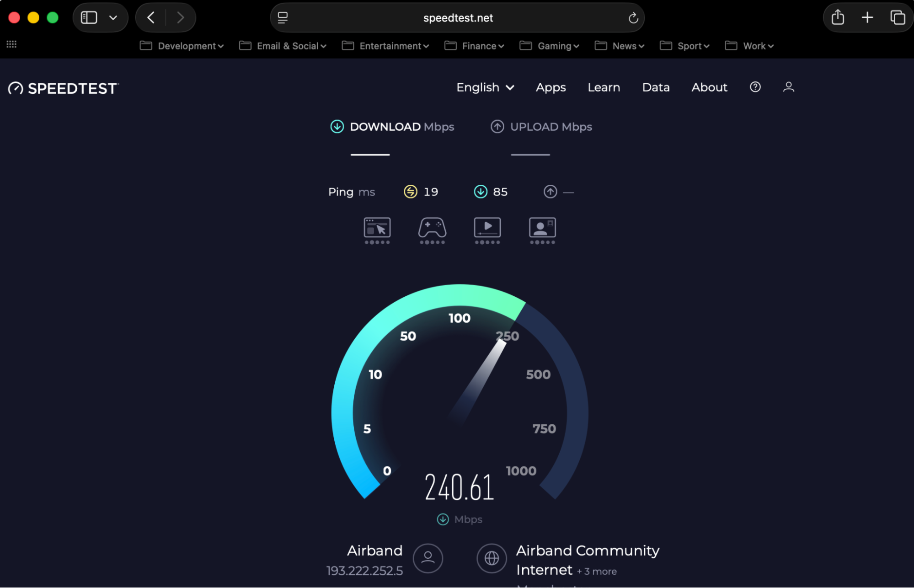Switch to the UPLOAD Mbps tab
914x588 pixels.
point(541,127)
